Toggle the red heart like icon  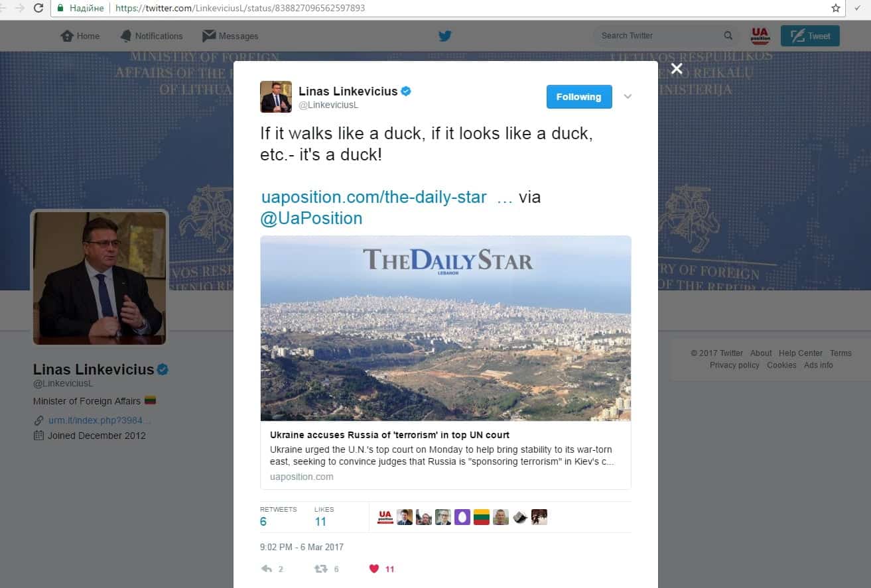point(374,569)
